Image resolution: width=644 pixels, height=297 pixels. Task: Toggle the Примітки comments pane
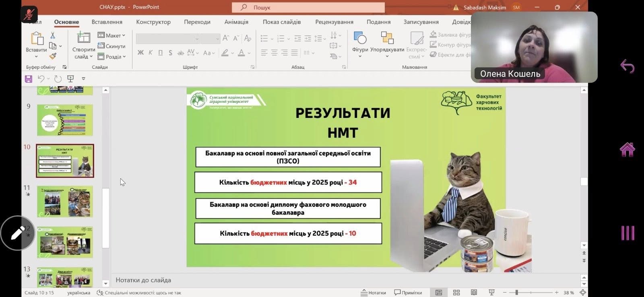pyautogui.click(x=408, y=293)
